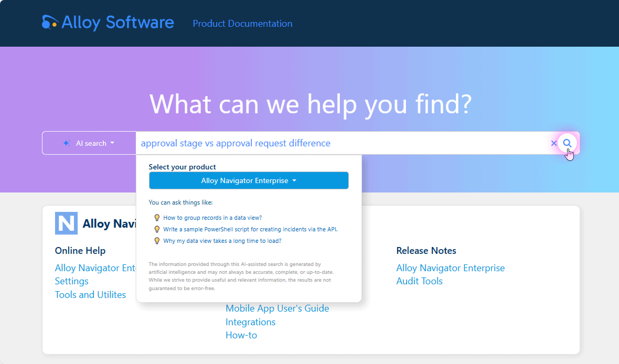Screen dimensions: 619x364
Task: Select suggestion 'How to group records in a data view?'
Action: tap(212, 218)
